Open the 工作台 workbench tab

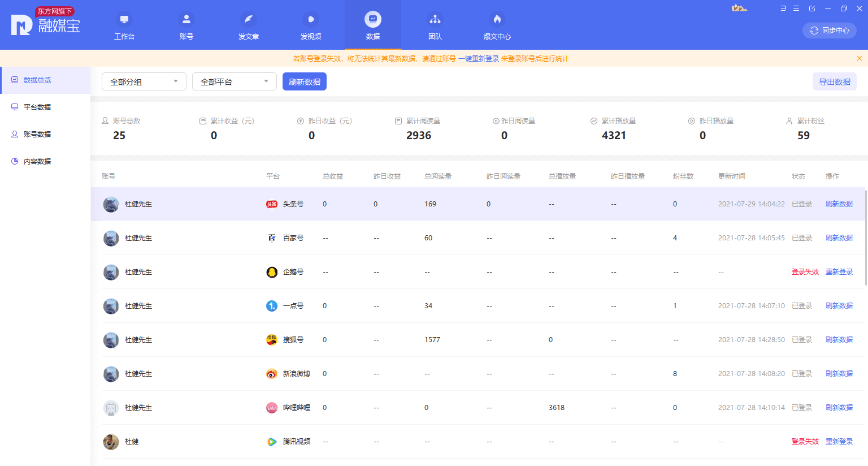[124, 26]
